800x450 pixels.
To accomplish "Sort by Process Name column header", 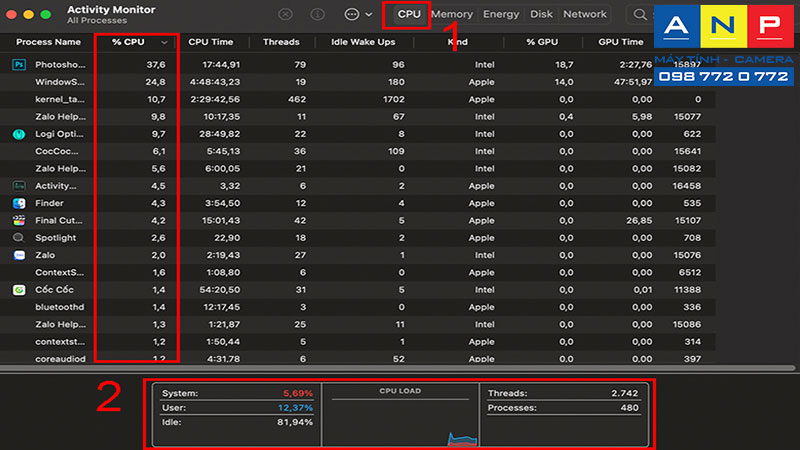I will point(48,42).
